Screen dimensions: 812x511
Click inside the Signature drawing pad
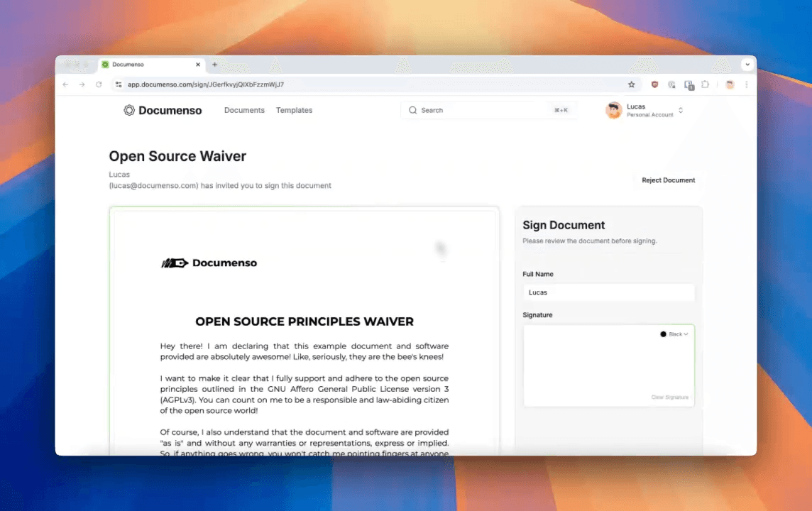pyautogui.click(x=608, y=366)
